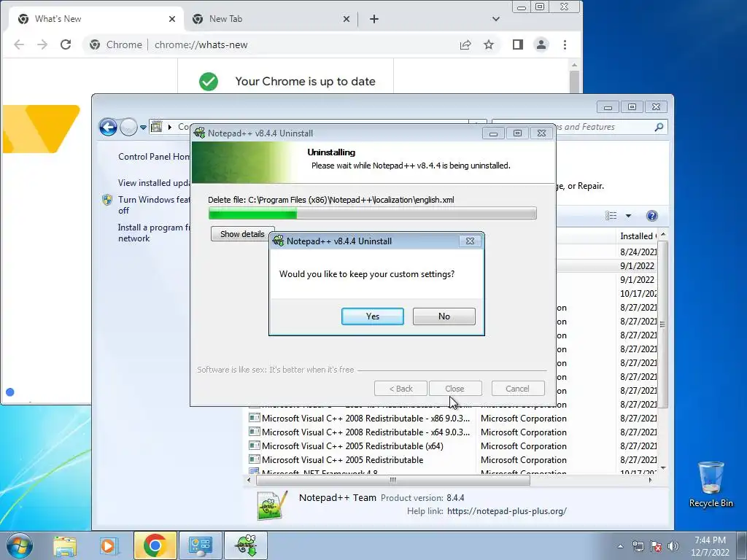Click Chrome's back arrow

point(19,44)
